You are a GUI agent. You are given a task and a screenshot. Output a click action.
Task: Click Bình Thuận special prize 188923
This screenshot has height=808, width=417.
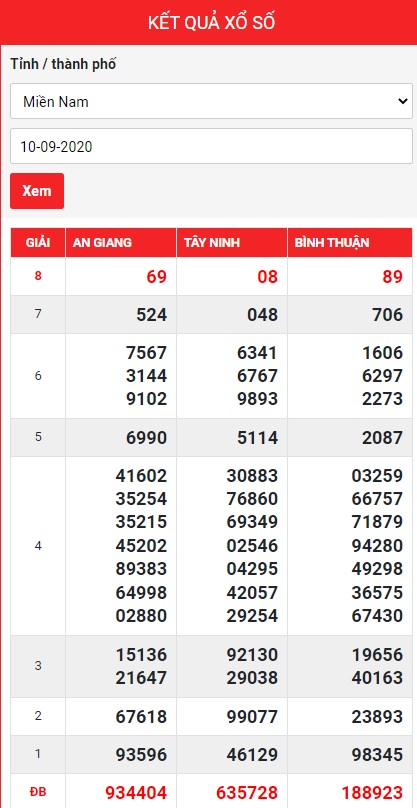coord(372,792)
